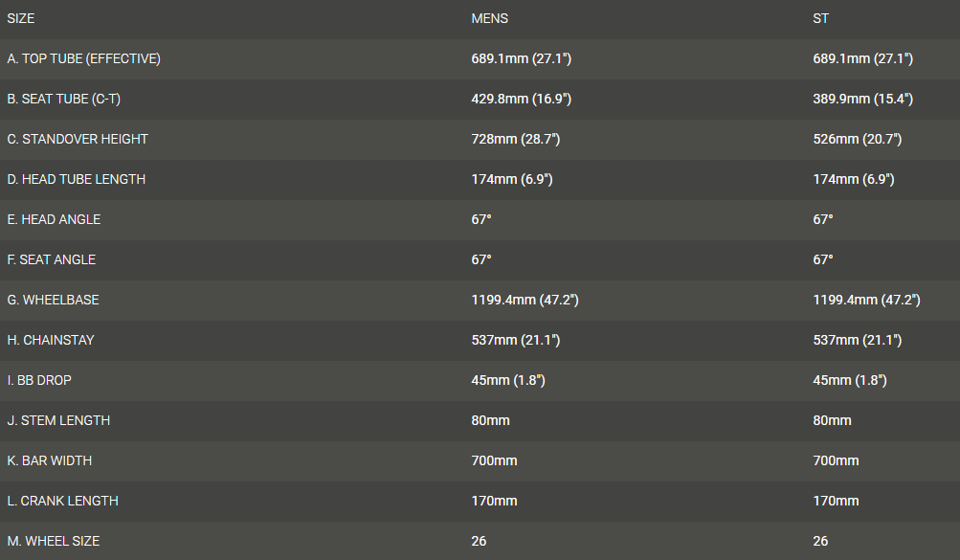960x560 pixels.
Task: Select the Wheel Size row label
Action: pos(54,541)
